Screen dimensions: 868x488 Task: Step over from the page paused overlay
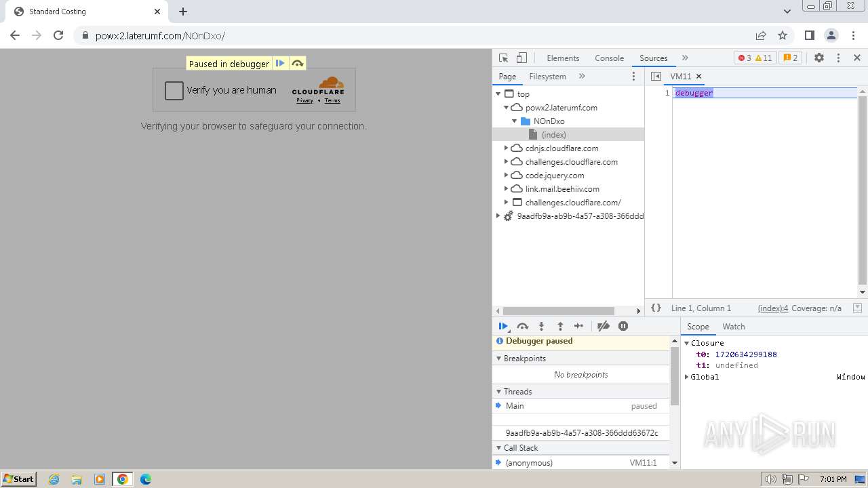pos(297,64)
